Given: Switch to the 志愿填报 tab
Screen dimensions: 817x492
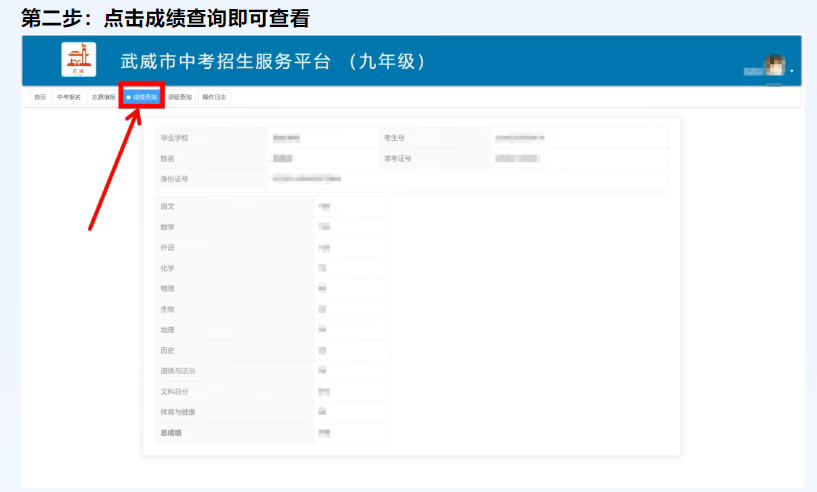Looking at the screenshot, I should [x=103, y=97].
